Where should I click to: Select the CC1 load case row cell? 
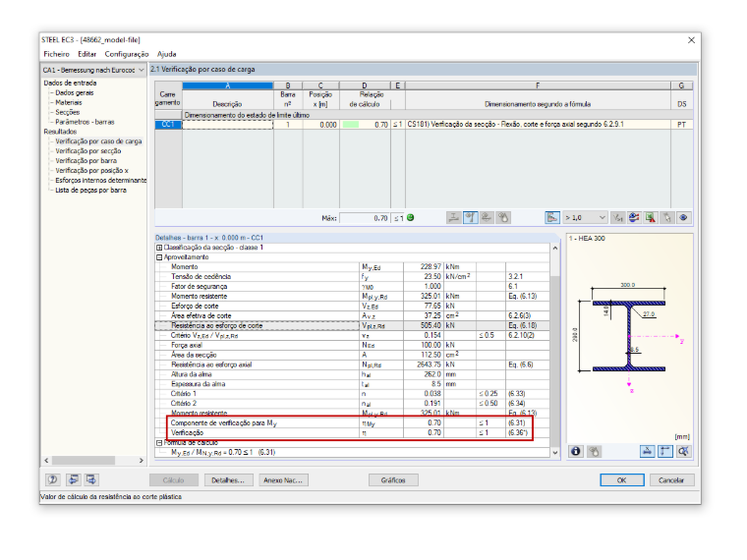click(x=168, y=125)
